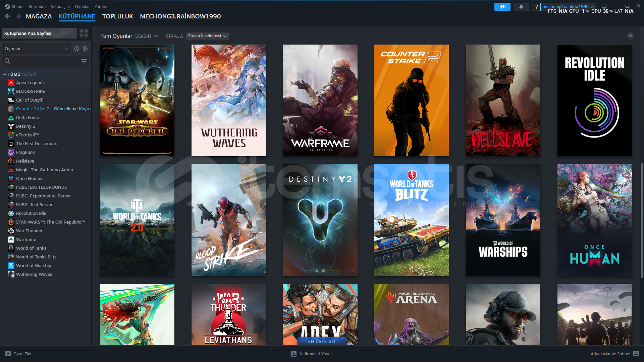The width and height of the screenshot is (644, 362).
Task: Click the Kütüphane Ana Sayfası button
Action: 40,33
